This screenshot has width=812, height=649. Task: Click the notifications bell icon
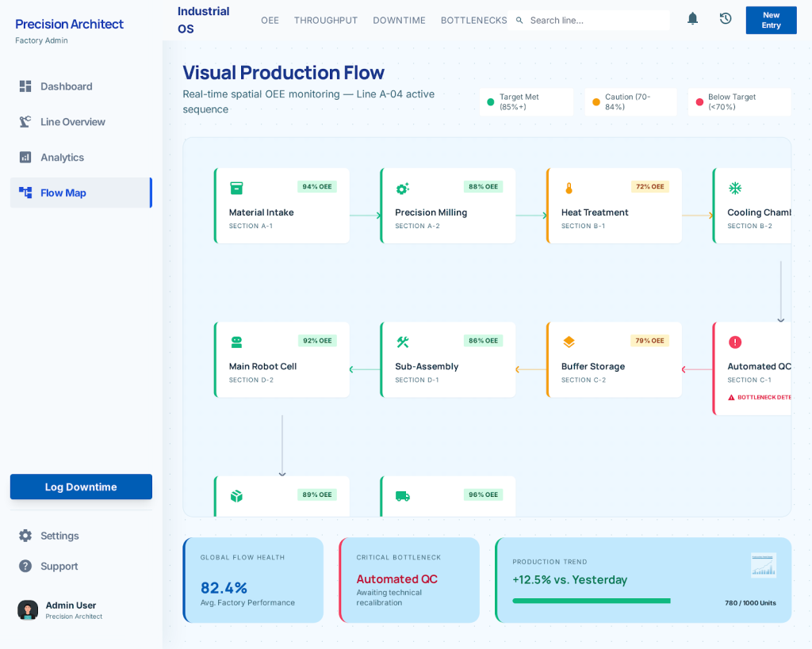[x=692, y=19]
